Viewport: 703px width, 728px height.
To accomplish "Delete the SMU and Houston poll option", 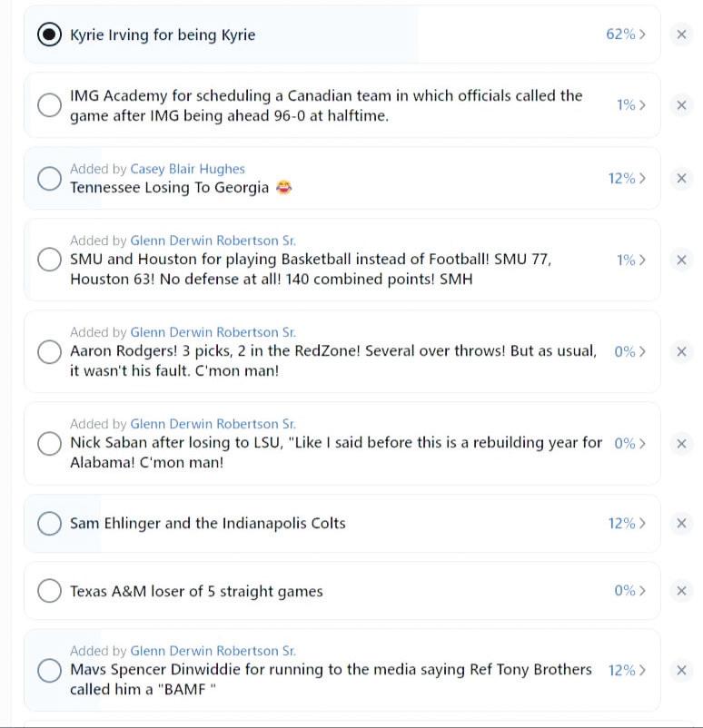I will coord(681,260).
